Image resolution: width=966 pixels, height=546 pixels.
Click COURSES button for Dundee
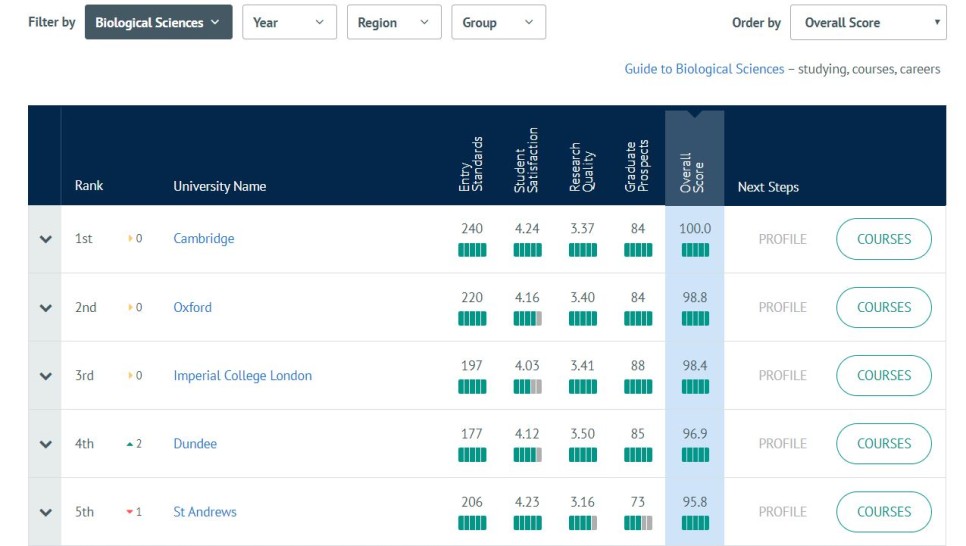coord(883,444)
